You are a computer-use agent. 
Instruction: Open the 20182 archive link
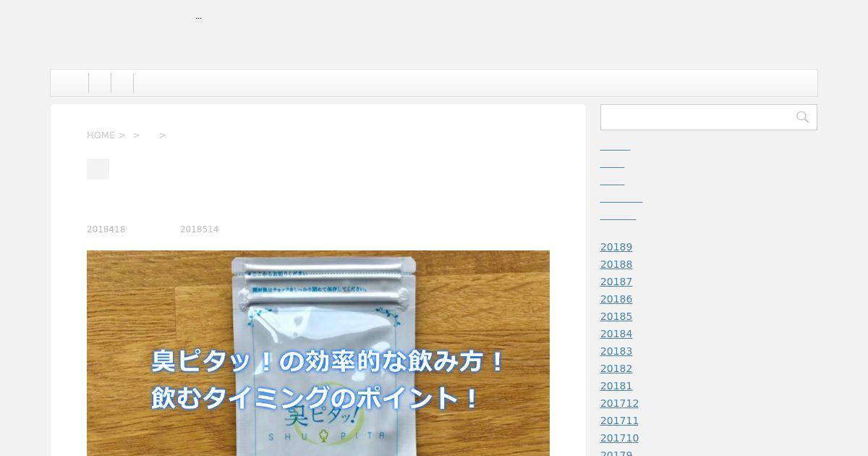[616, 368]
